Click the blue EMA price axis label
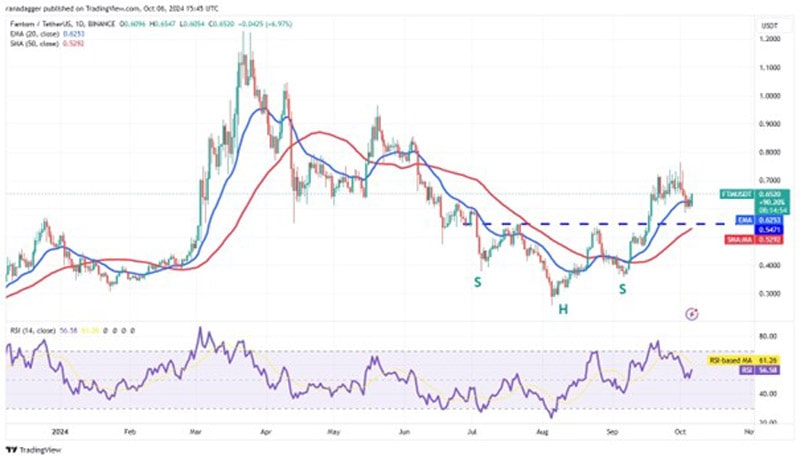This screenshot has height=460, width=800. coord(759,220)
